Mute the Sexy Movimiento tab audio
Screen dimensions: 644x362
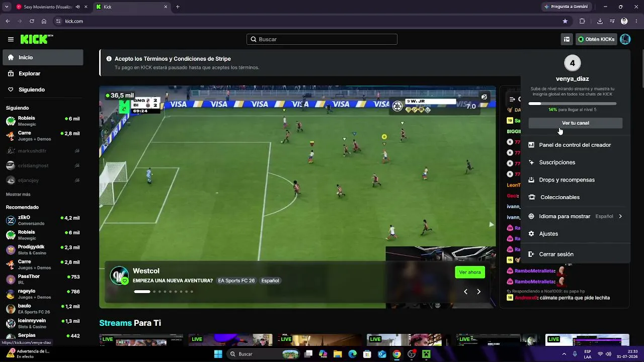coord(77,7)
